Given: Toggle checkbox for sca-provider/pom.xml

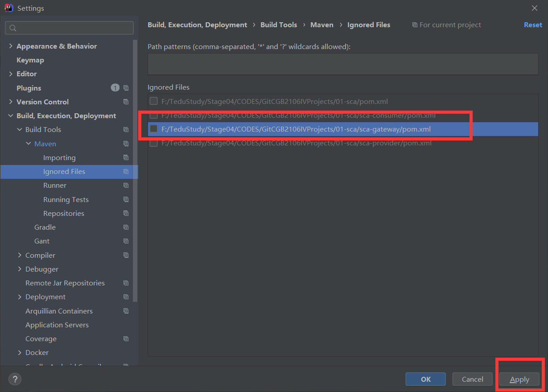Looking at the screenshot, I should (x=153, y=143).
